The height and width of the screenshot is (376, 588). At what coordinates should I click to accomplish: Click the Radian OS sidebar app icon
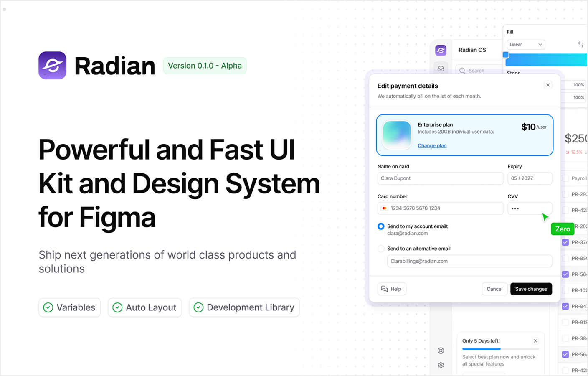pyautogui.click(x=441, y=51)
